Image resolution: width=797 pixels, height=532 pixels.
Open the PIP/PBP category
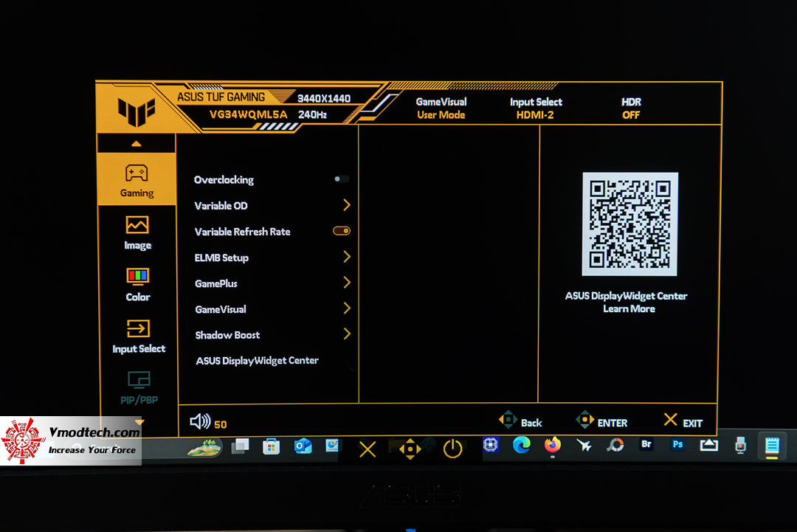click(x=139, y=387)
